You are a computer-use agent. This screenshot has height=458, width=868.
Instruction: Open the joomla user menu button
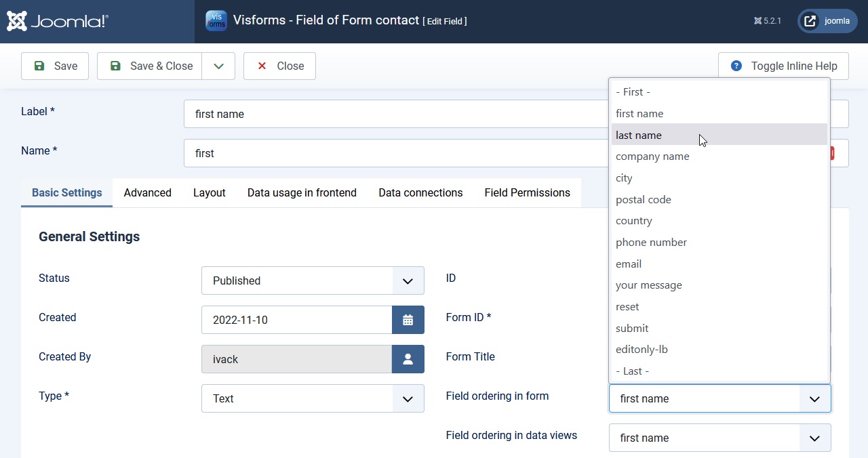tap(827, 21)
